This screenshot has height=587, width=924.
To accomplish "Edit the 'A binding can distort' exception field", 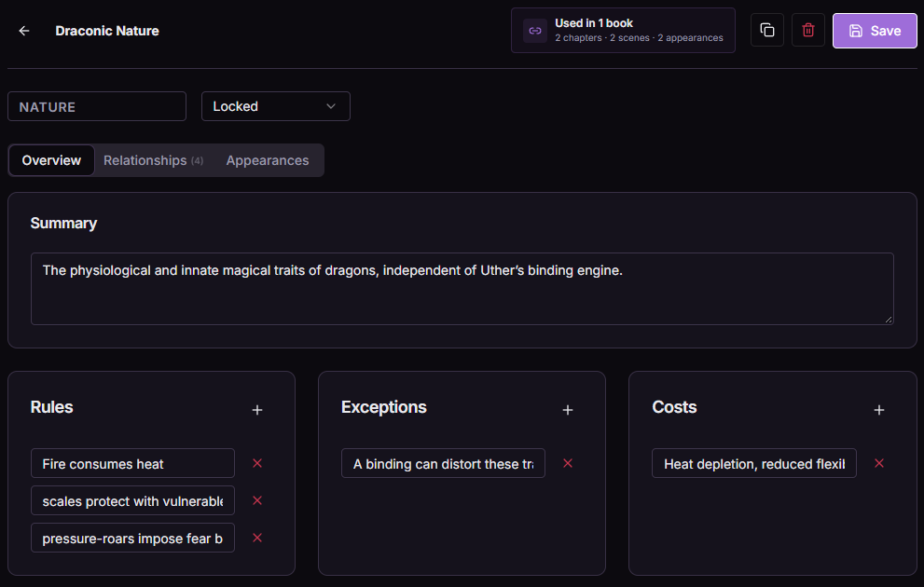I will click(x=443, y=463).
